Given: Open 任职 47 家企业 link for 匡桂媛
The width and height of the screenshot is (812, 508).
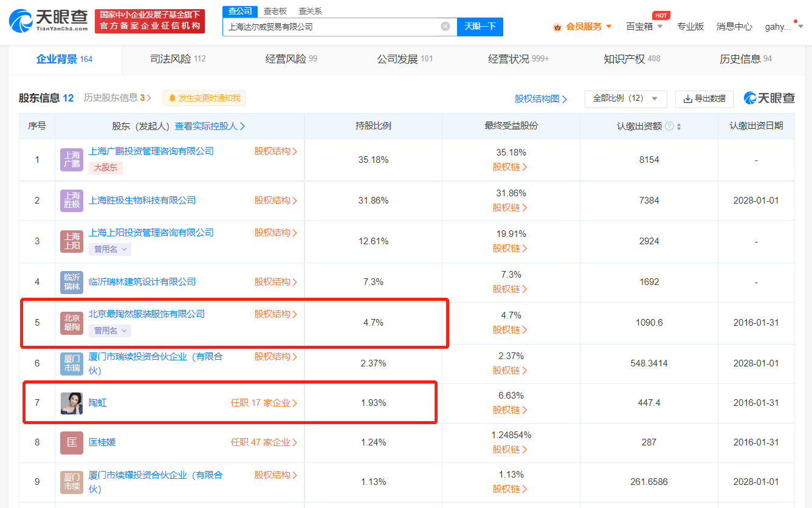Looking at the screenshot, I should tap(264, 442).
